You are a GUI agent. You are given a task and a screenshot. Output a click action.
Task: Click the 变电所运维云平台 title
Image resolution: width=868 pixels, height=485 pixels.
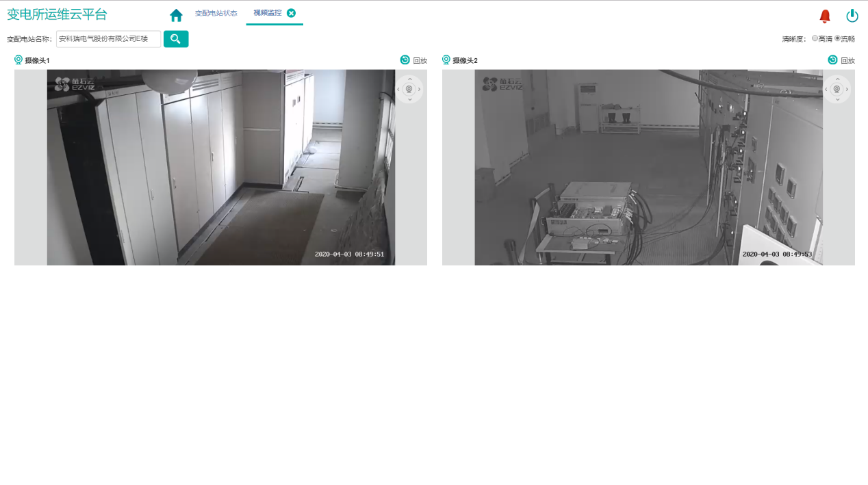click(x=57, y=14)
